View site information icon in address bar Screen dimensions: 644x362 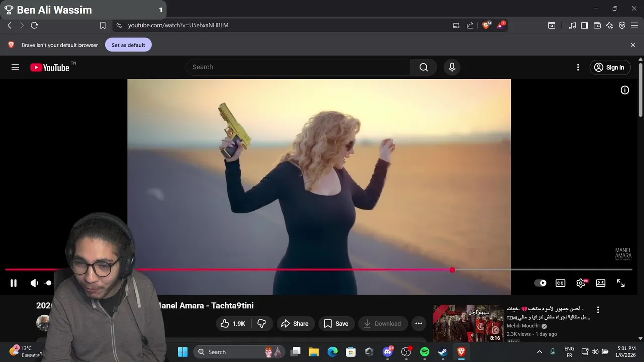pos(119,25)
